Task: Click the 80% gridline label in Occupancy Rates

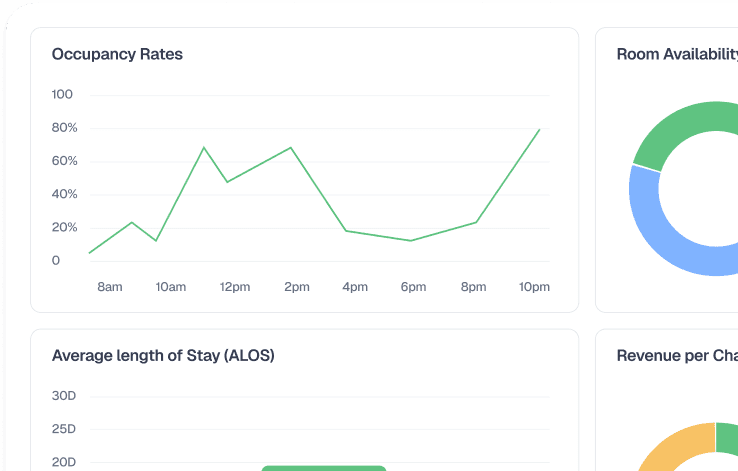Action: click(64, 128)
